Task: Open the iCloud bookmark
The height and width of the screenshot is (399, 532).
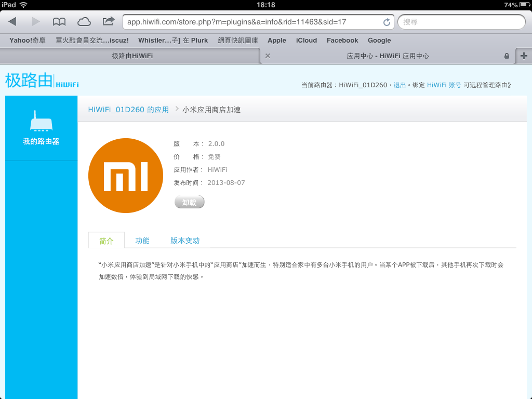Action: 307,41
